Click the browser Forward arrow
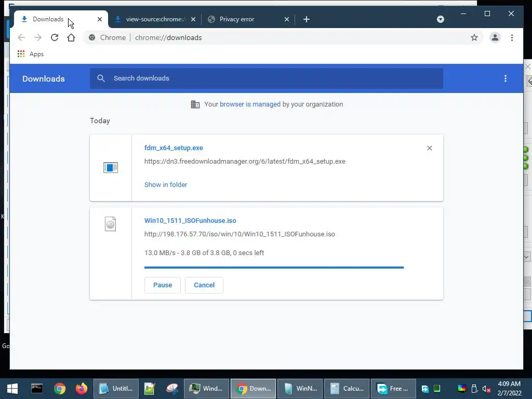The width and height of the screenshot is (532, 399). (x=37, y=37)
